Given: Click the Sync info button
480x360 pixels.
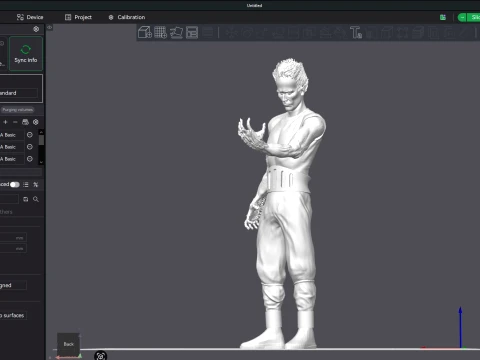Looking at the screenshot, I should [26, 54].
